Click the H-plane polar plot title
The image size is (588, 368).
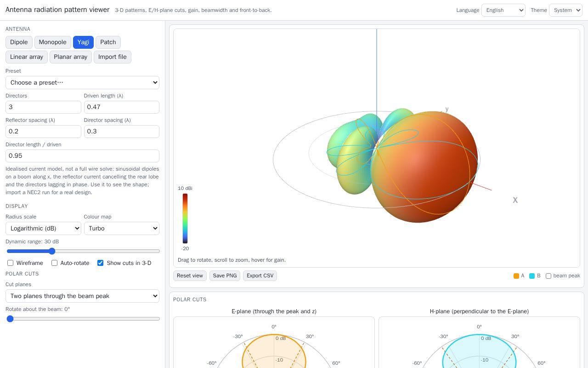(x=479, y=311)
